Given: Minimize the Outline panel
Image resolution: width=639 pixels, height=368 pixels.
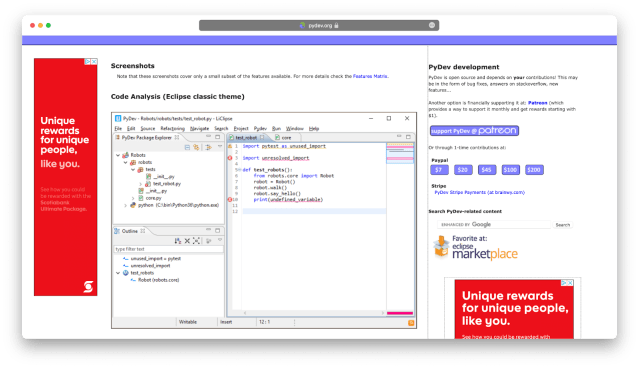Looking at the screenshot, I should [208, 230].
